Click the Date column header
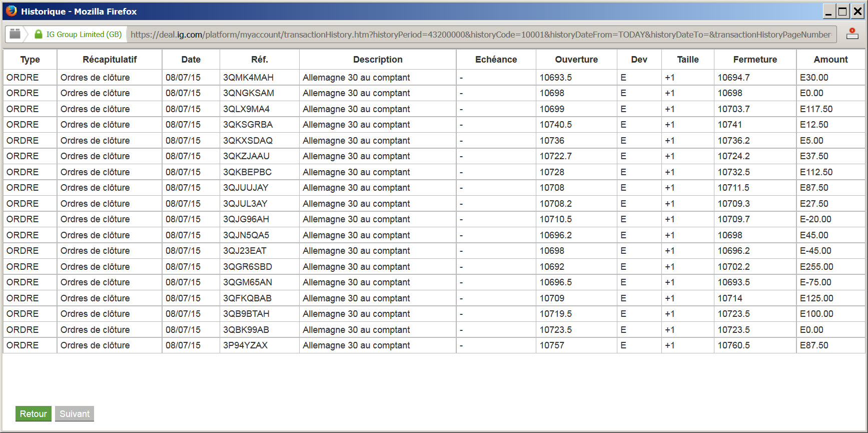Viewport: 868px width, 433px height. [191, 60]
